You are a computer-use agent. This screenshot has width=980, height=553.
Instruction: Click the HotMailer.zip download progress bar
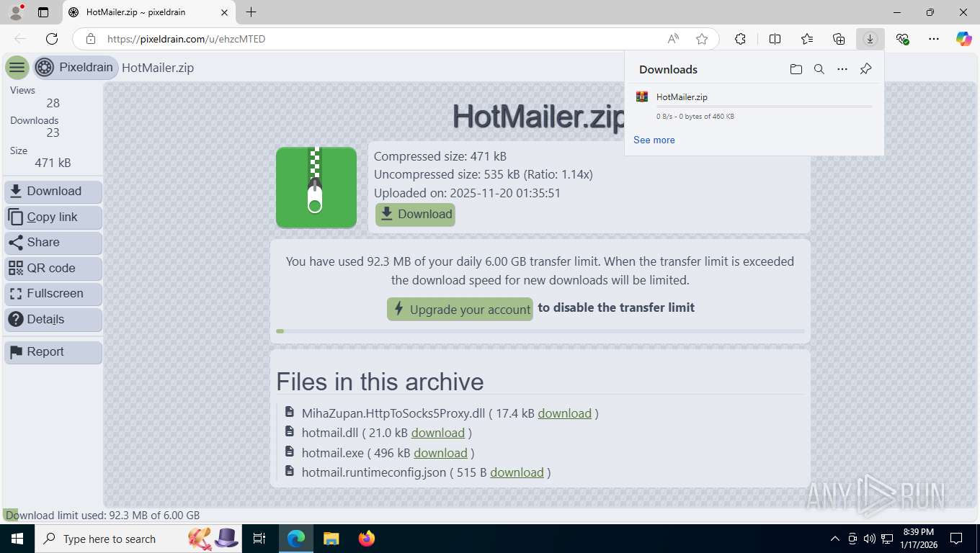[x=764, y=107]
